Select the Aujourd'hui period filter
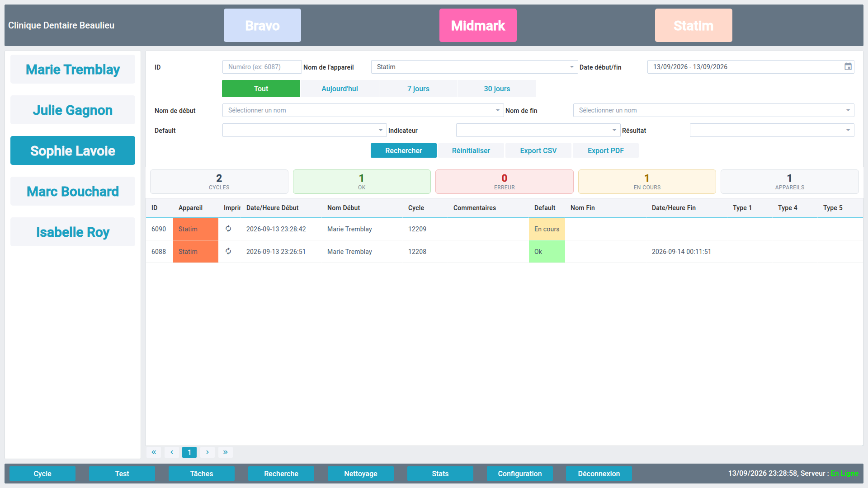868x488 pixels. [340, 89]
